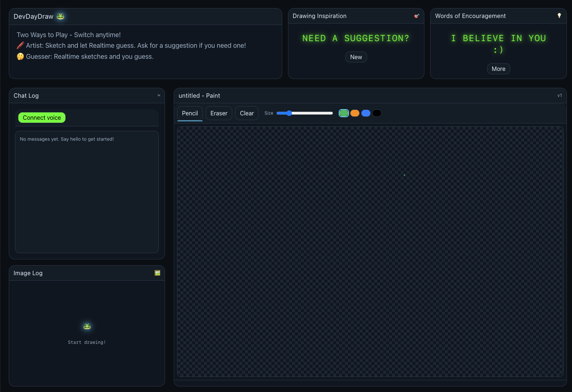
Task: Click the v1 label in Paint header
Action: pos(560,96)
